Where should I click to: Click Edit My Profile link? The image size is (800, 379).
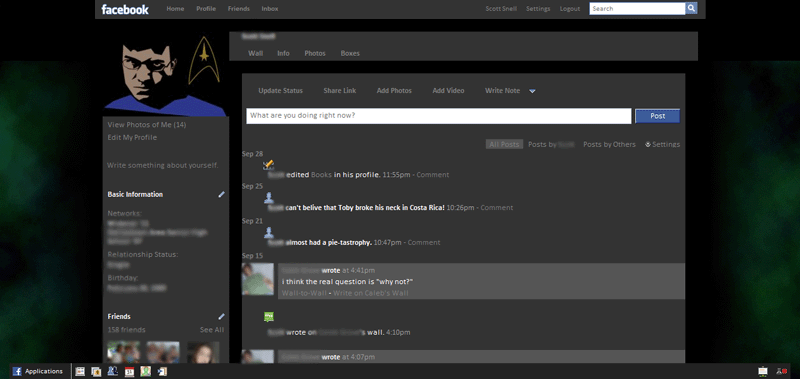pyautogui.click(x=132, y=137)
